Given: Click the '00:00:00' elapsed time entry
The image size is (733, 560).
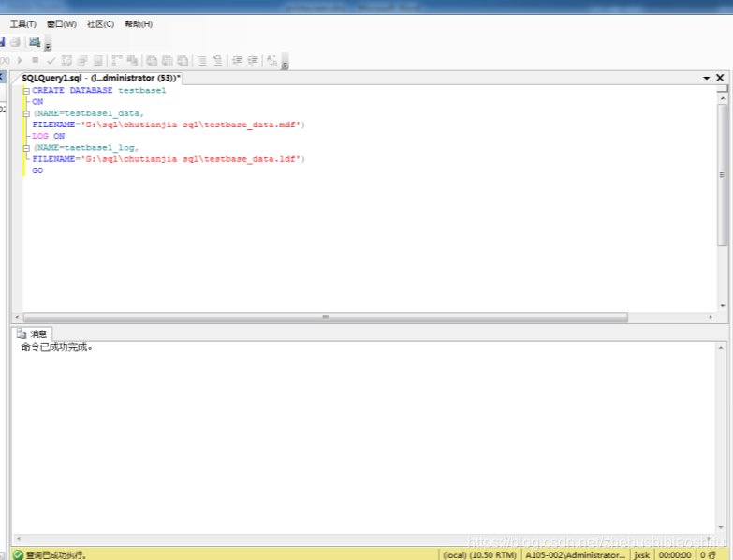Looking at the screenshot, I should 675,555.
